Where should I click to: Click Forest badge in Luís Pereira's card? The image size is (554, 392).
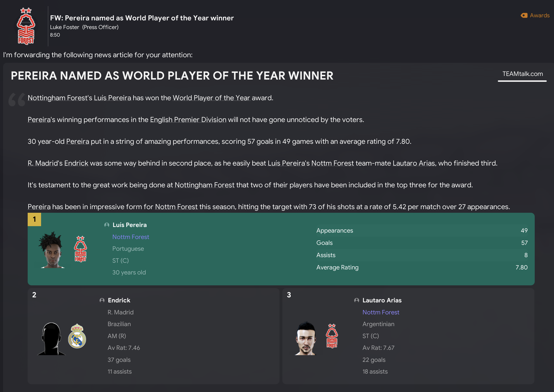81,249
